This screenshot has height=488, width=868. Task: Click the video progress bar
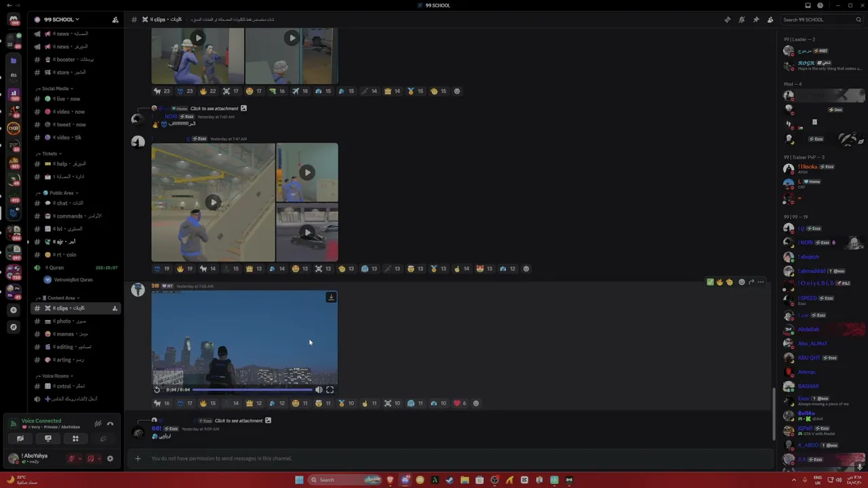tap(252, 390)
